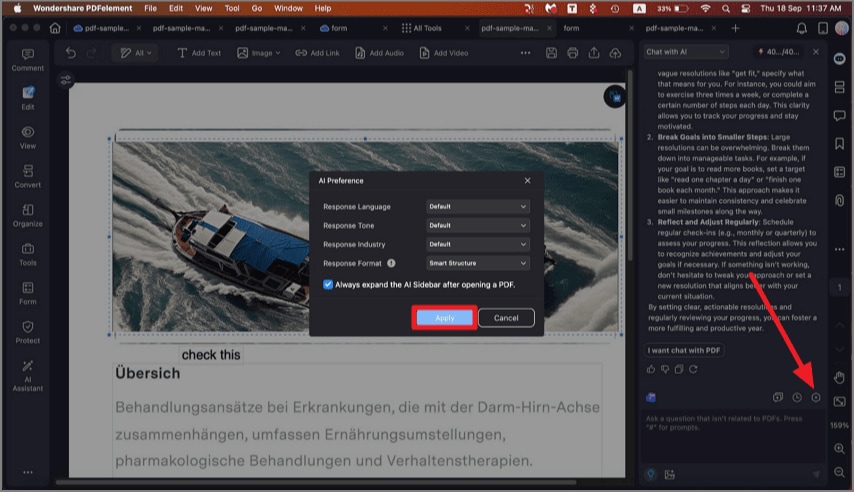854x492 pixels.
Task: Open attachments paperclip panel
Action: pos(839,201)
